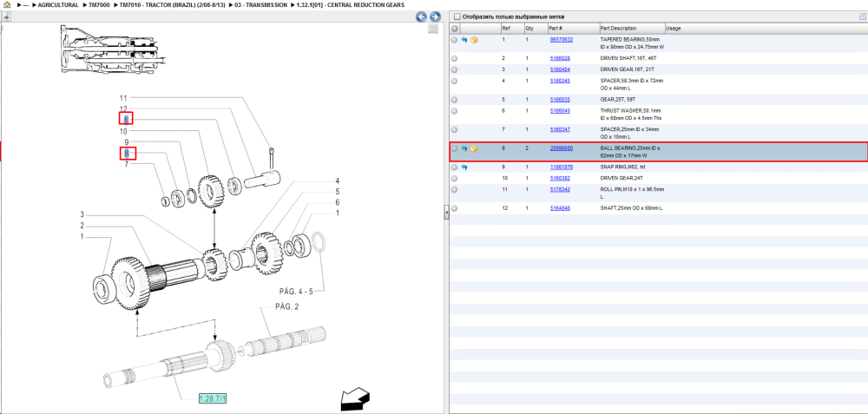868x414 pixels.
Task: Open part number link 5160404
Action: 560,69
